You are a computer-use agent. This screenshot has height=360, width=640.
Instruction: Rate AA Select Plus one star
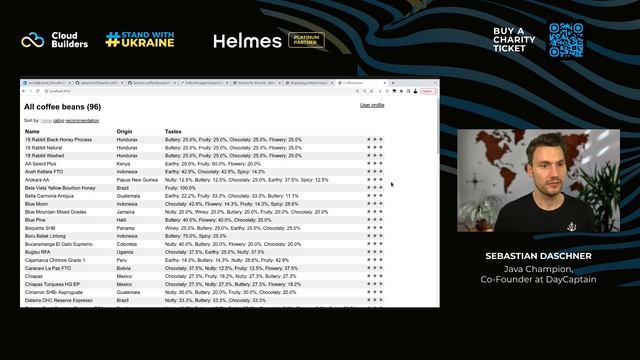coord(369,164)
